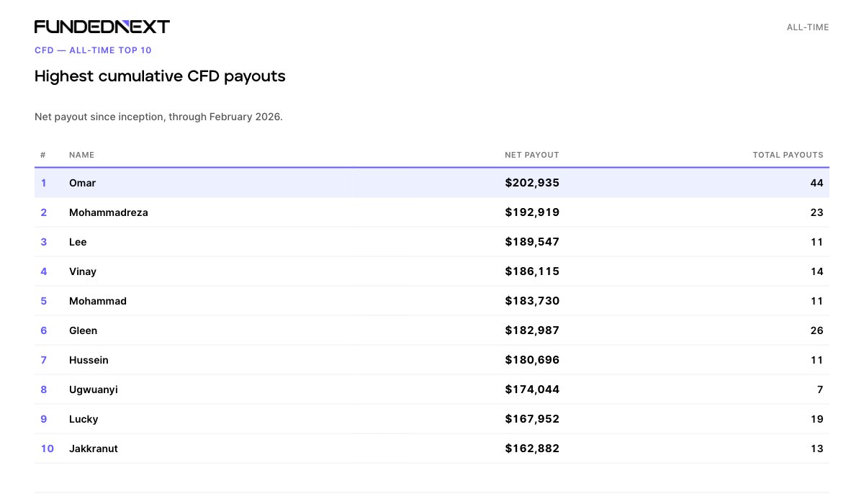The image size is (864, 504).
Task: Click Hussein's name in the rankings
Action: pos(88,360)
